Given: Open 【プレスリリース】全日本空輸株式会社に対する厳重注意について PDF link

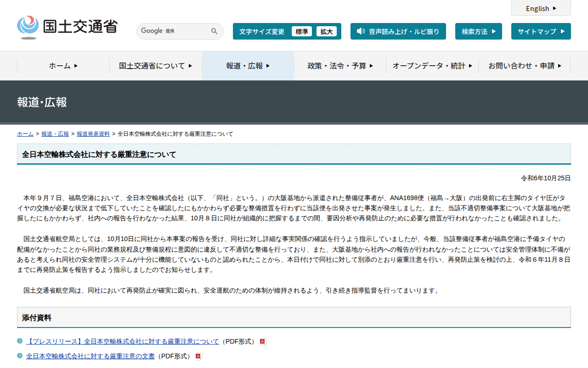Looking at the screenshot, I should coord(123,342).
